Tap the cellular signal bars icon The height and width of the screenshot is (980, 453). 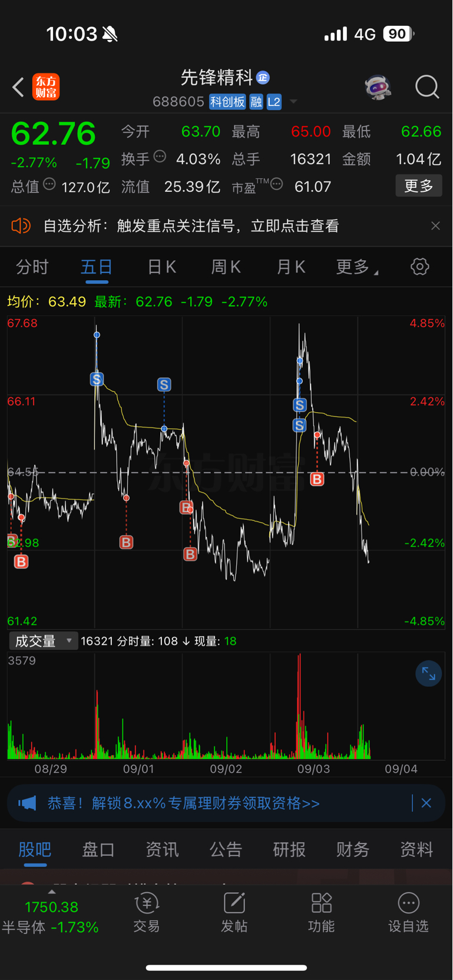click(336, 34)
